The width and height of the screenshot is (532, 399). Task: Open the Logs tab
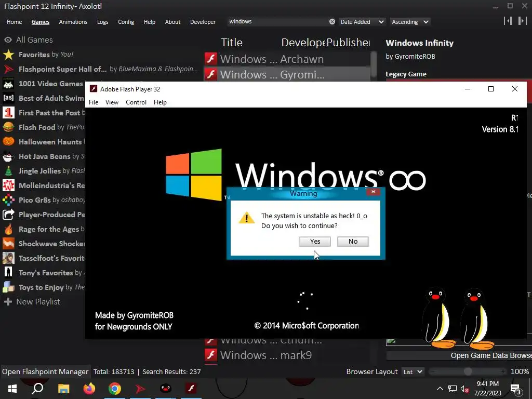point(102,22)
